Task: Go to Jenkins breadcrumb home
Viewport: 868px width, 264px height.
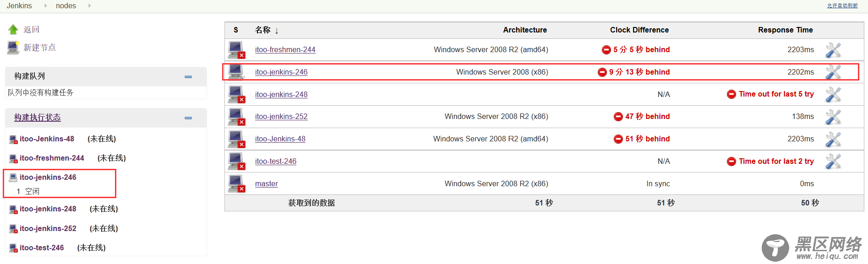Action: pos(19,5)
